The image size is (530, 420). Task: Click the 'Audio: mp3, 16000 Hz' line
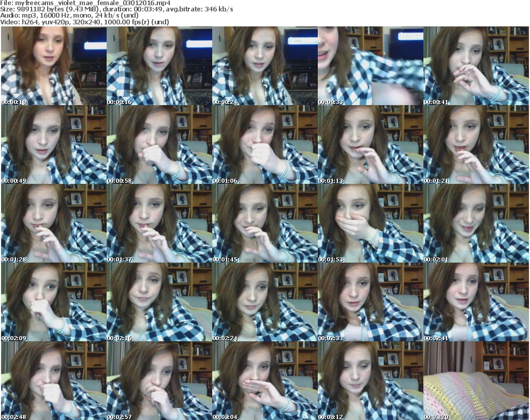pyautogui.click(x=69, y=16)
